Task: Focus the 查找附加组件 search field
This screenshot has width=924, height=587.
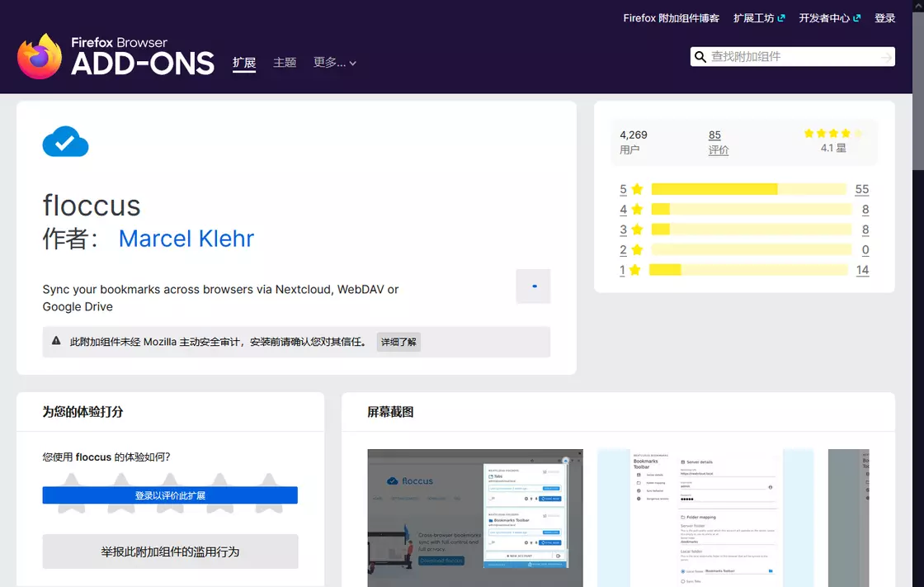Action: pos(792,57)
